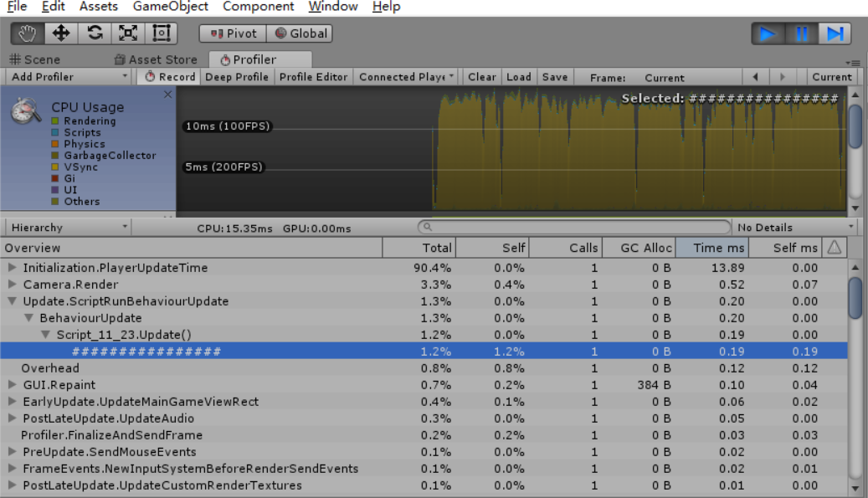This screenshot has height=498, width=868.
Task: Click the Step frame button
Action: [x=835, y=33]
